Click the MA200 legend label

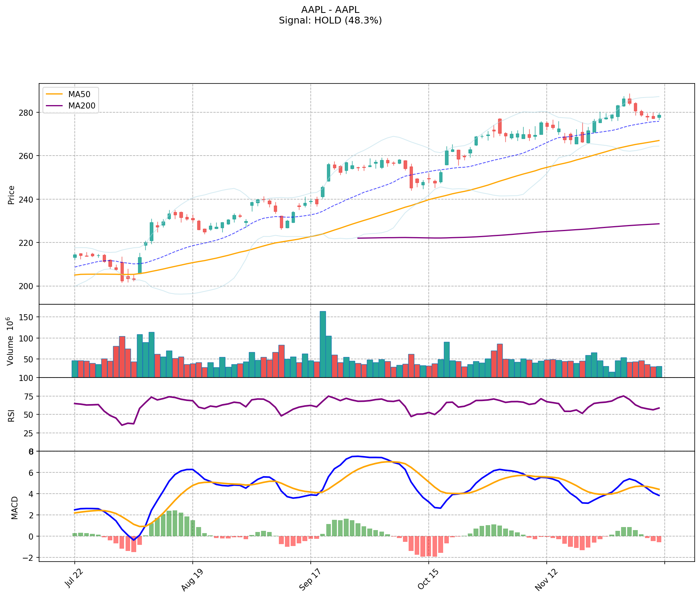[x=82, y=106]
